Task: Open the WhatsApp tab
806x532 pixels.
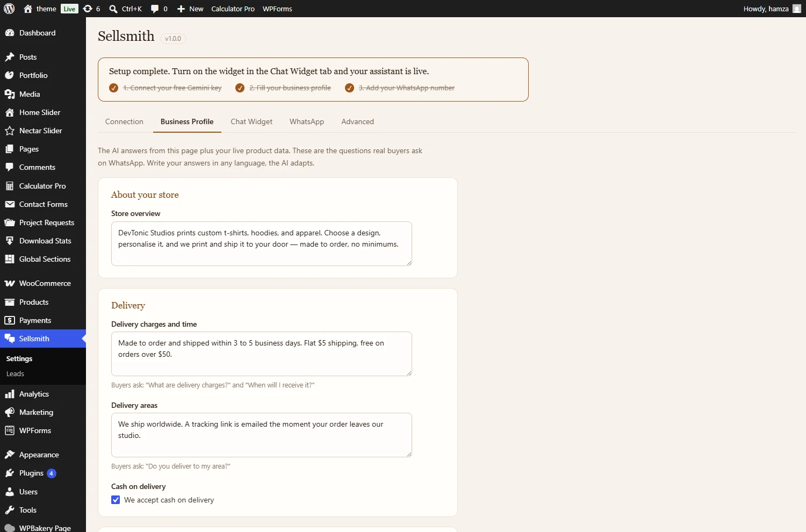Action: 307,121
